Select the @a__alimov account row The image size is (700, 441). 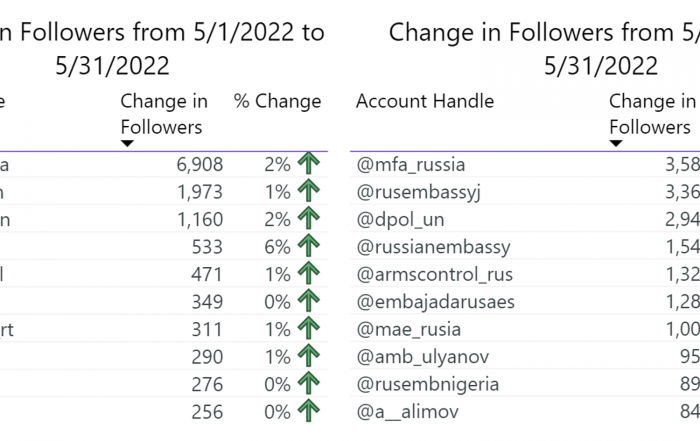(525, 412)
